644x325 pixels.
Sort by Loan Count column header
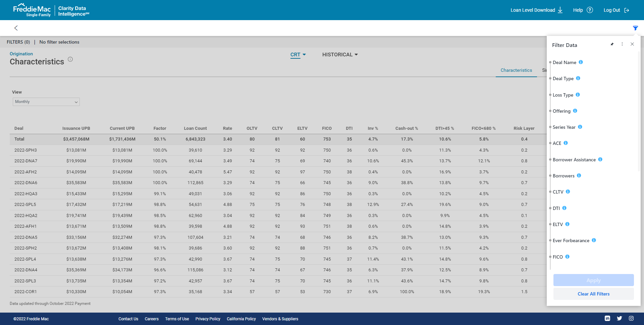[x=195, y=128]
